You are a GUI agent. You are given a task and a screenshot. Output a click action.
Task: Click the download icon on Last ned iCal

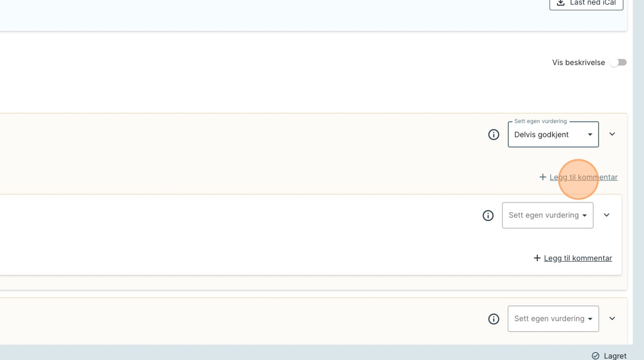[561, 3]
